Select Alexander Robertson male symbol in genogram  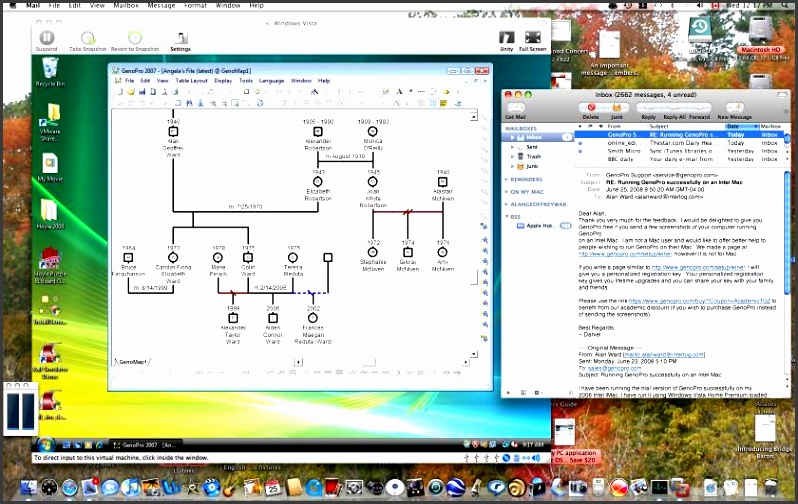(318, 132)
